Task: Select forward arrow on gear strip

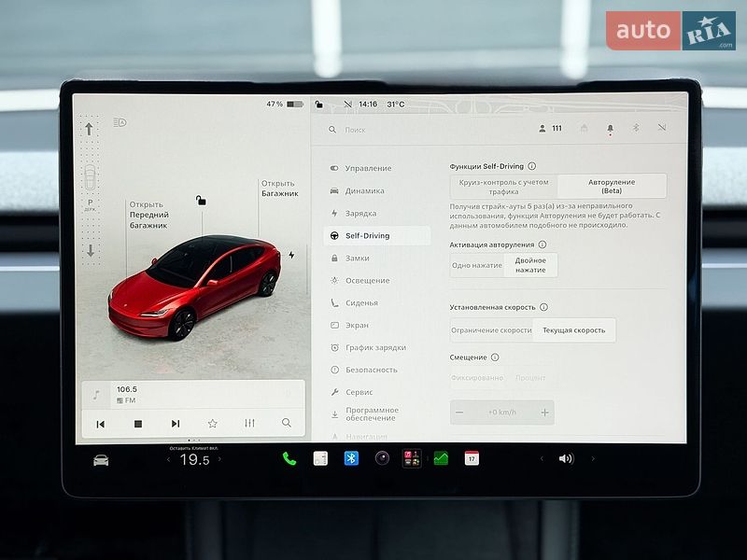Action: [89, 129]
